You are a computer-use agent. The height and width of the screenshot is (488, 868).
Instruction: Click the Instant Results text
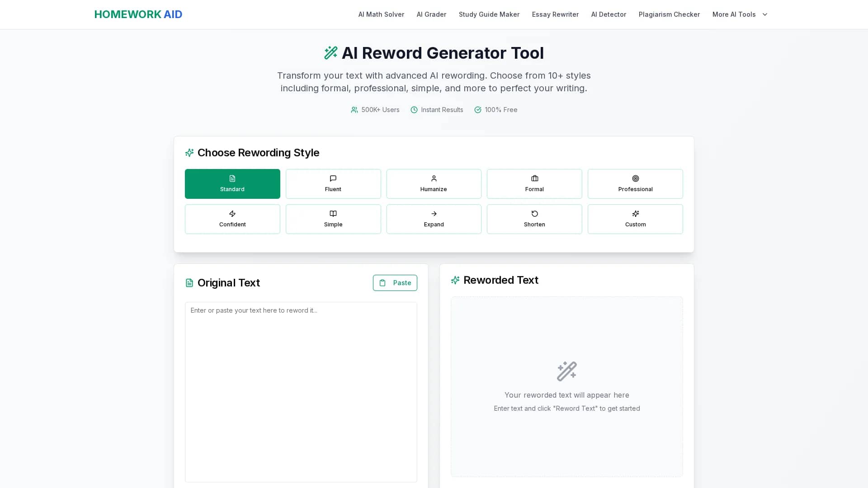coord(442,110)
